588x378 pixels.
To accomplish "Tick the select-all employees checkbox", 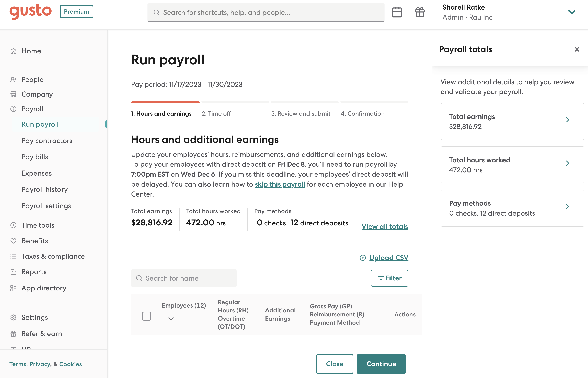I will pyautogui.click(x=146, y=316).
